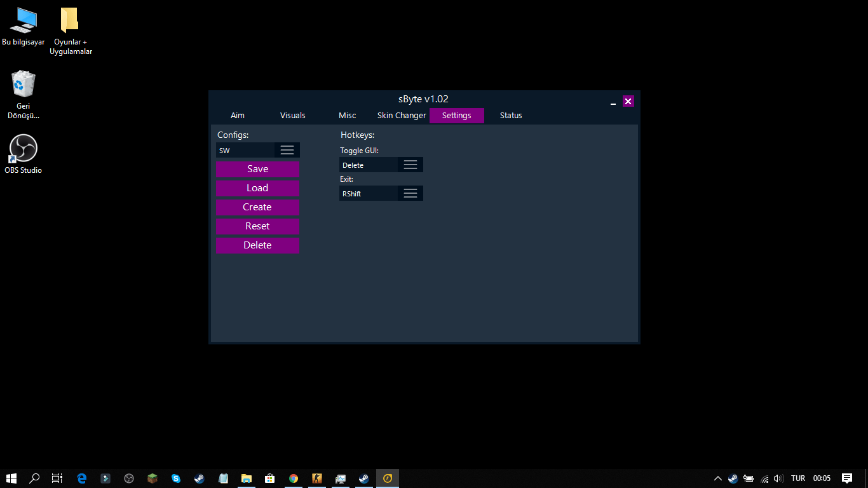
Task: Open the Wi-Fi network tray icon
Action: point(764,478)
